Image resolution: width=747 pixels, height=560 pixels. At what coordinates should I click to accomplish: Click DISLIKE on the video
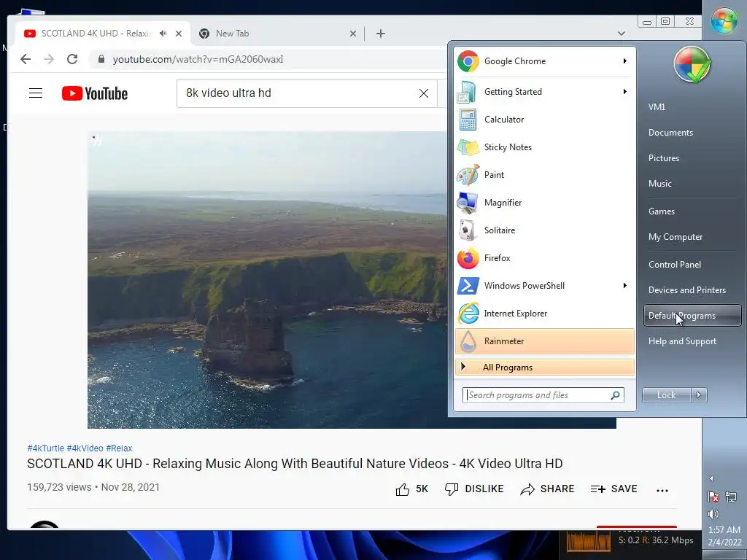(474, 489)
